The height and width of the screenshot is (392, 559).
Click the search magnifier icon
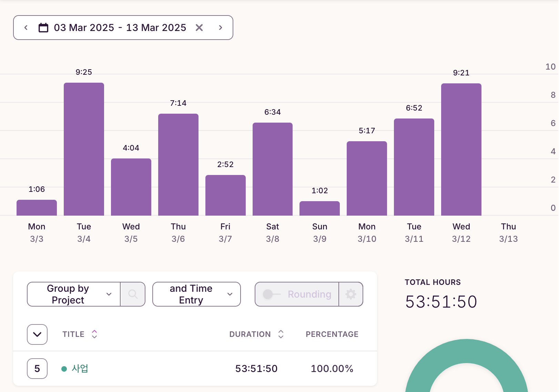click(x=133, y=294)
